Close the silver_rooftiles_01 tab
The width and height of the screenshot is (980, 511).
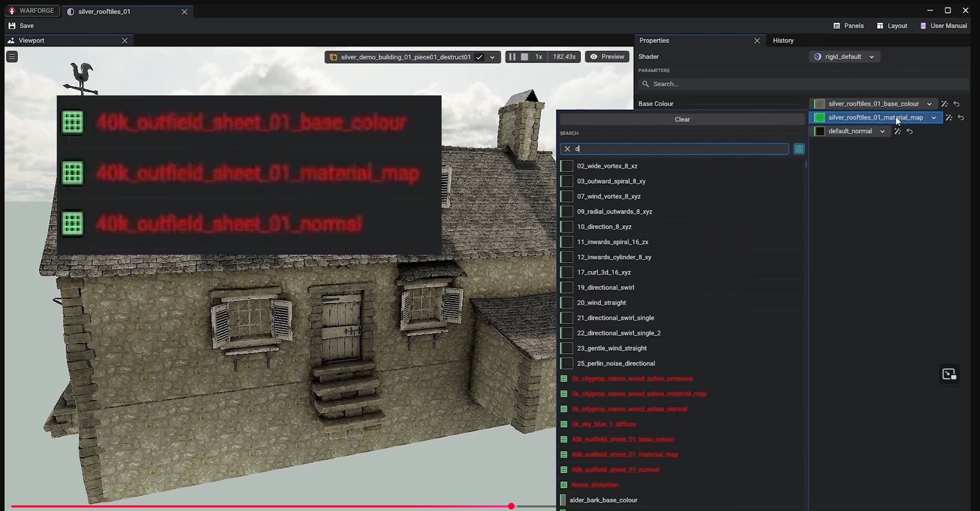tap(185, 12)
